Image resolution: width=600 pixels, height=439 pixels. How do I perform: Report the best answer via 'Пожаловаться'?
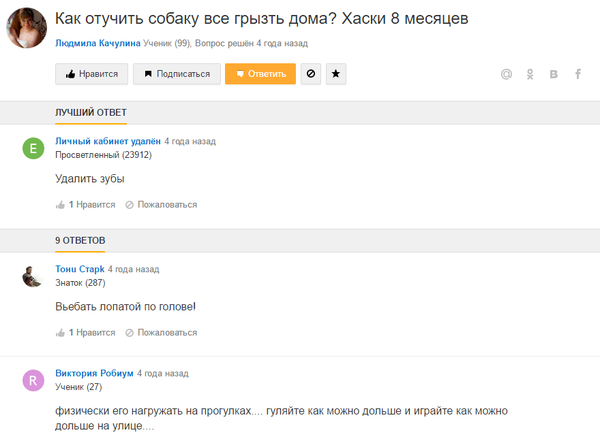(x=161, y=204)
